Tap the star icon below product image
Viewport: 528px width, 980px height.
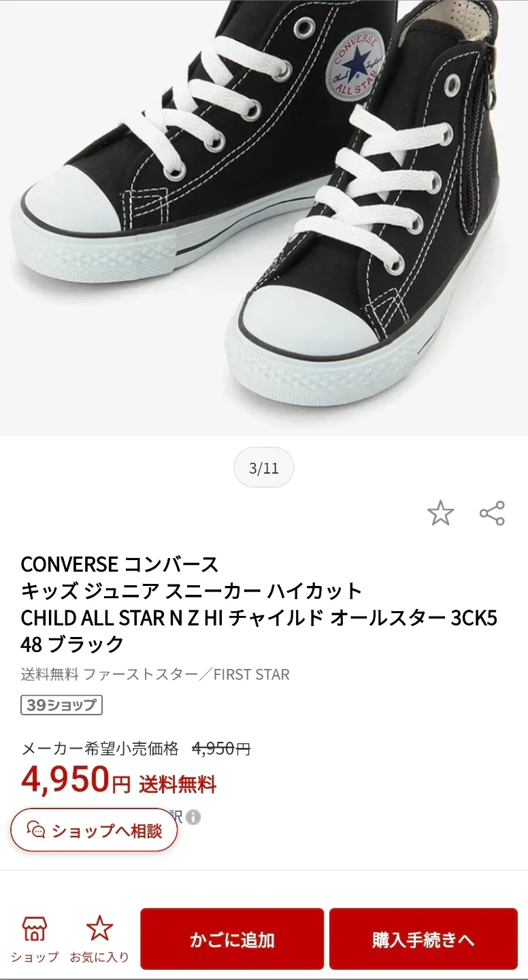click(x=440, y=513)
